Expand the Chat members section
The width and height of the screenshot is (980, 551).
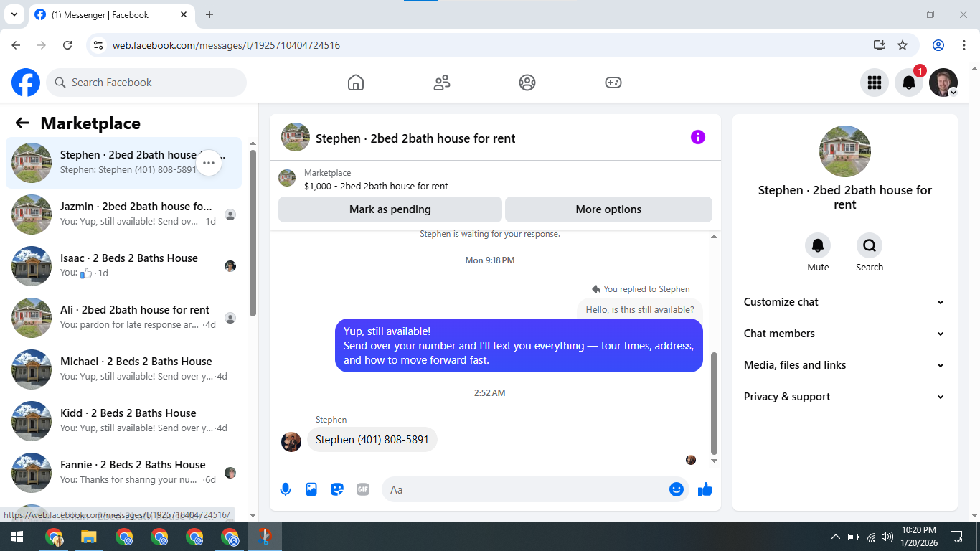point(845,334)
